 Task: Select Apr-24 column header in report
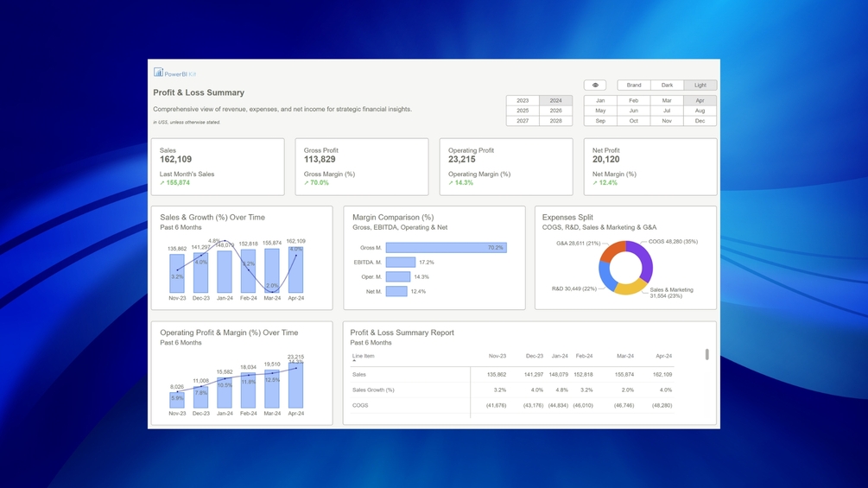663,356
